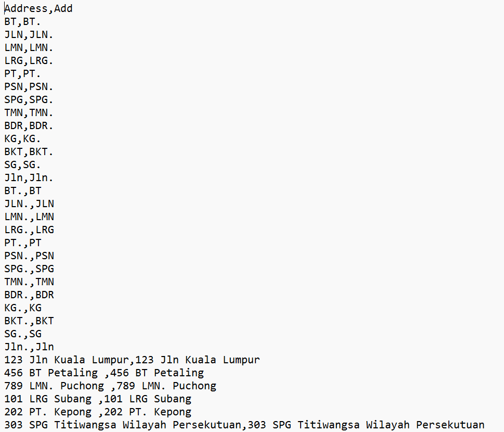Click the header line 'Address,Add'
504x432 pixels.
coord(38,9)
